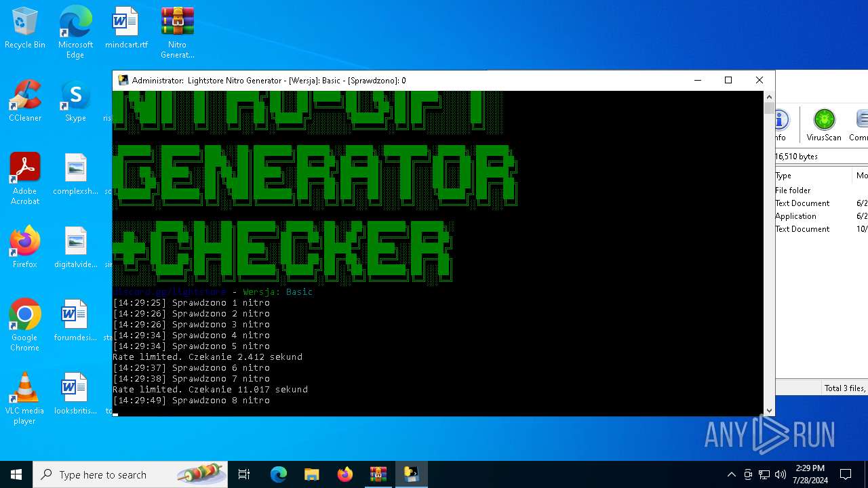Click the console scrollbar up arrow

pyautogui.click(x=769, y=97)
